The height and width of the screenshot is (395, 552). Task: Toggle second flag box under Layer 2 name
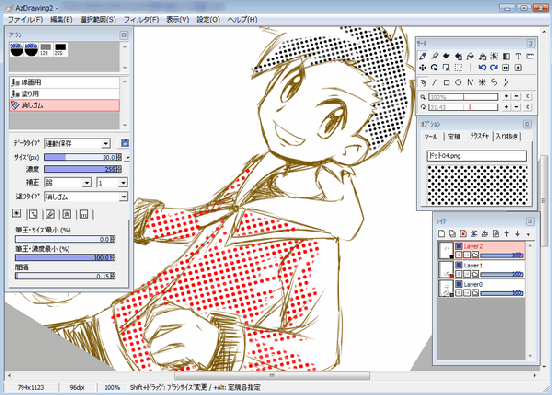(x=467, y=255)
